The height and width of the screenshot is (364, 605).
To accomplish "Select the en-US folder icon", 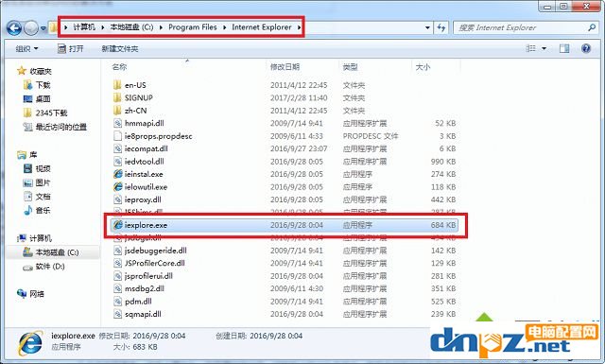I will click(x=117, y=85).
